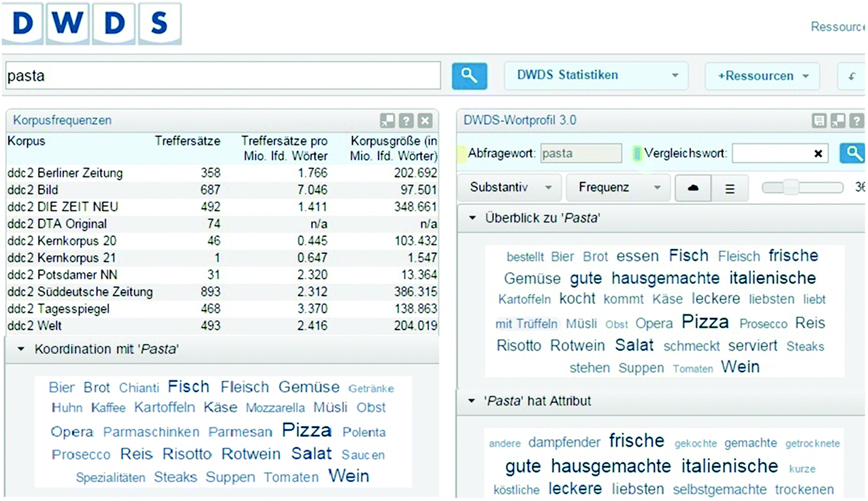This screenshot has width=868, height=501.
Task: Select the 'ddc2 Tagesspiegel' corpus row
Action: pyautogui.click(x=222, y=309)
